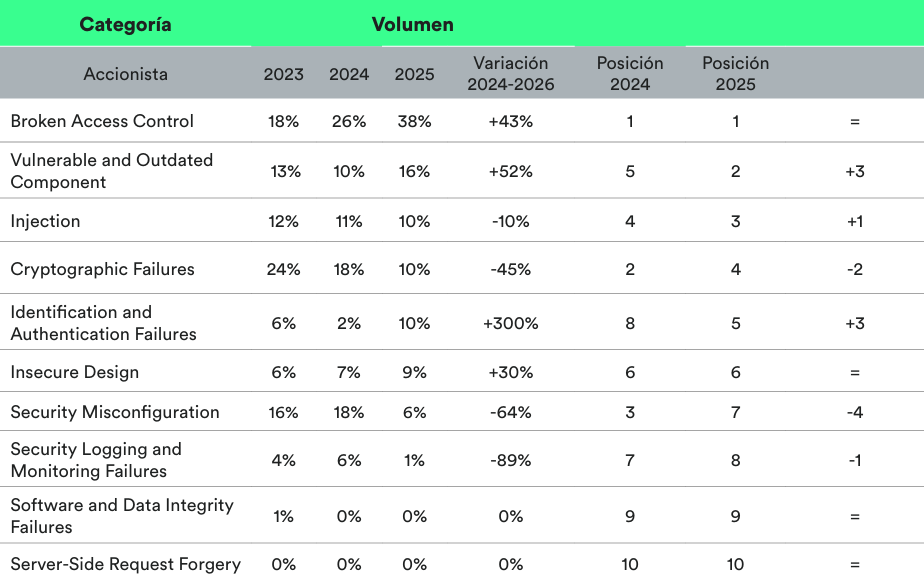924x581 pixels.
Task: Select the Cryptographic Failures row label
Action: coord(102,269)
